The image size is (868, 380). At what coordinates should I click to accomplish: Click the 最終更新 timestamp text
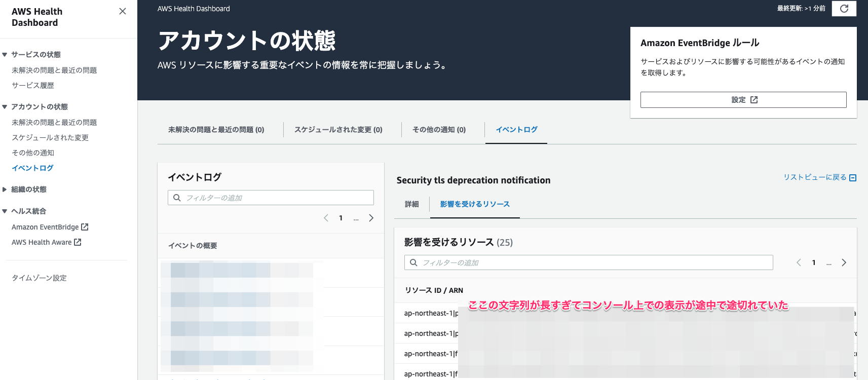[801, 9]
